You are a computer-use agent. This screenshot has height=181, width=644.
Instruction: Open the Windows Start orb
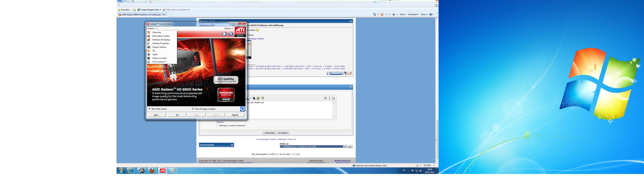pyautogui.click(x=121, y=171)
